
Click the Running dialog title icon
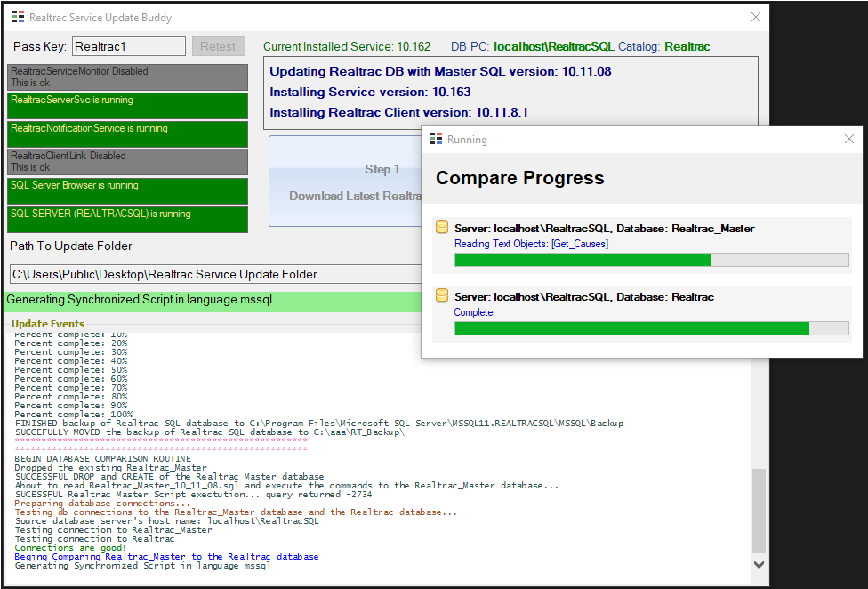click(436, 139)
